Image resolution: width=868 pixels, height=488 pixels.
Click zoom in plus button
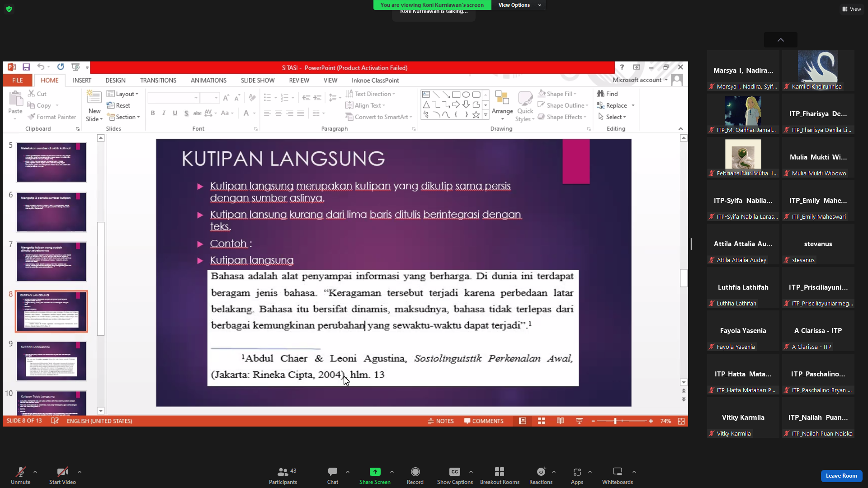[651, 421]
